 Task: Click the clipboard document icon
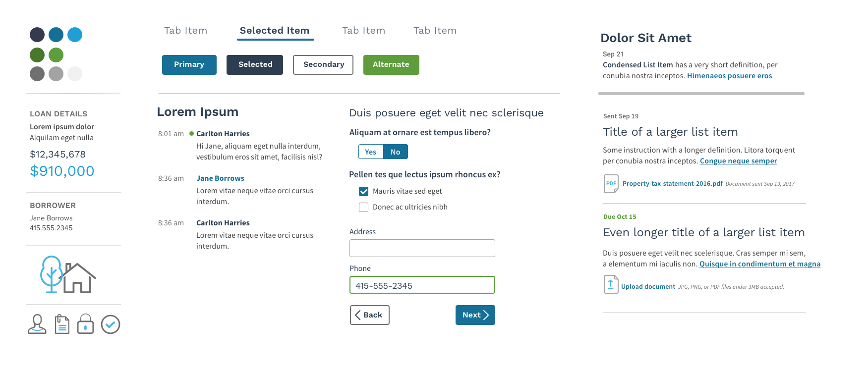point(62,324)
